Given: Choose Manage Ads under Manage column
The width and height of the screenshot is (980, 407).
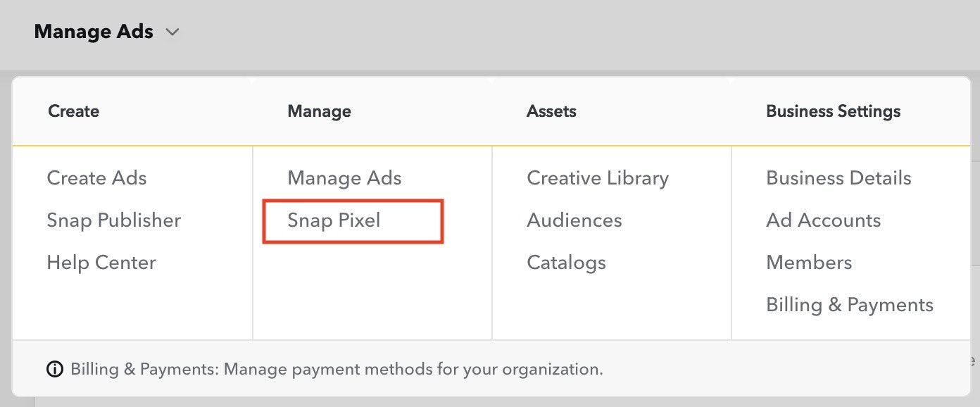Looking at the screenshot, I should point(344,178).
